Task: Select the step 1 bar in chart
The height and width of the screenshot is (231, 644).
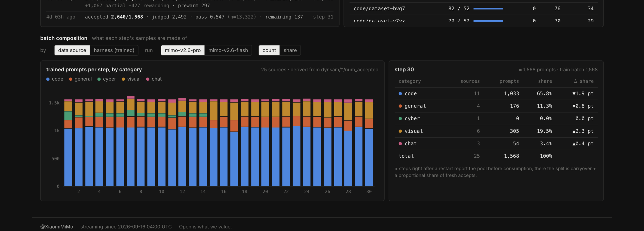Action: (x=68, y=143)
